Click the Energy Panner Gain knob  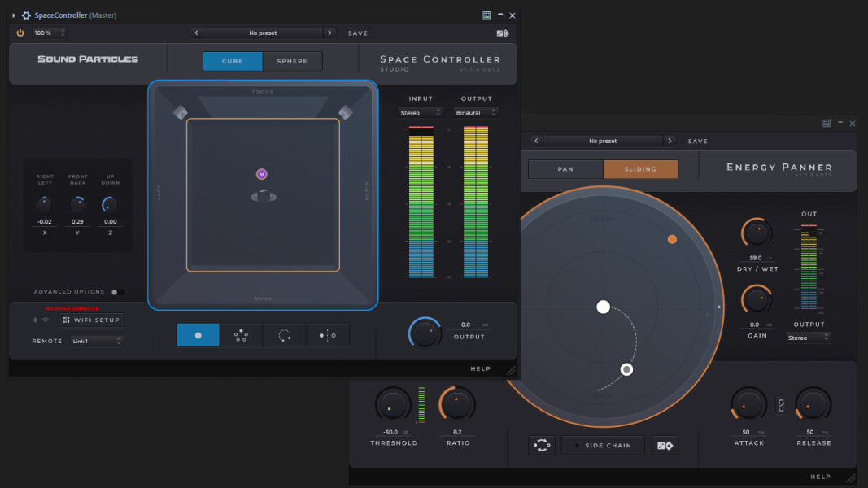click(757, 300)
